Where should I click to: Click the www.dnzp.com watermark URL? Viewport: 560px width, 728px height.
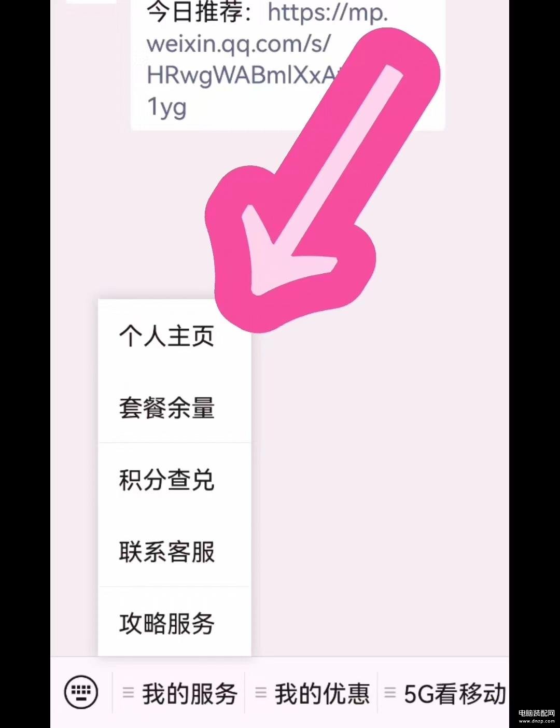[537, 721]
